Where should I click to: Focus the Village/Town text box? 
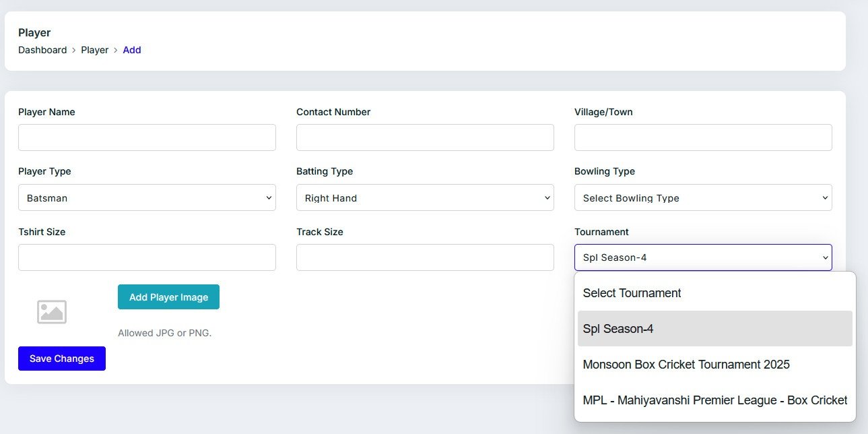(x=703, y=137)
